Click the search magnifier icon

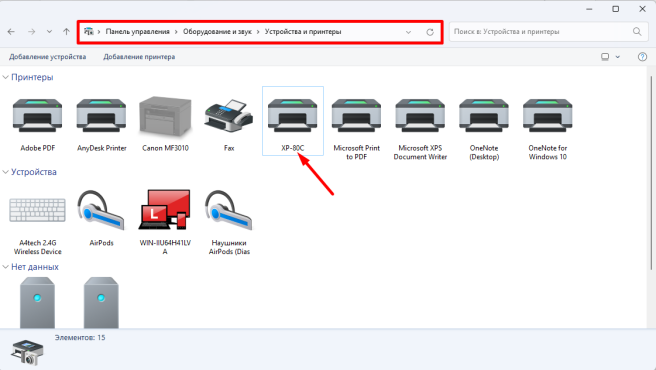[637, 31]
